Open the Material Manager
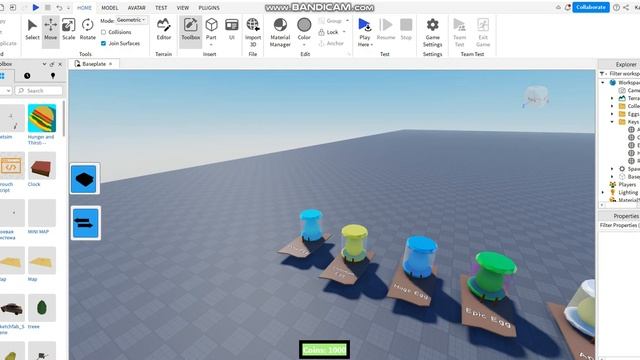Viewport: 640px width, 360px height. pos(280,32)
